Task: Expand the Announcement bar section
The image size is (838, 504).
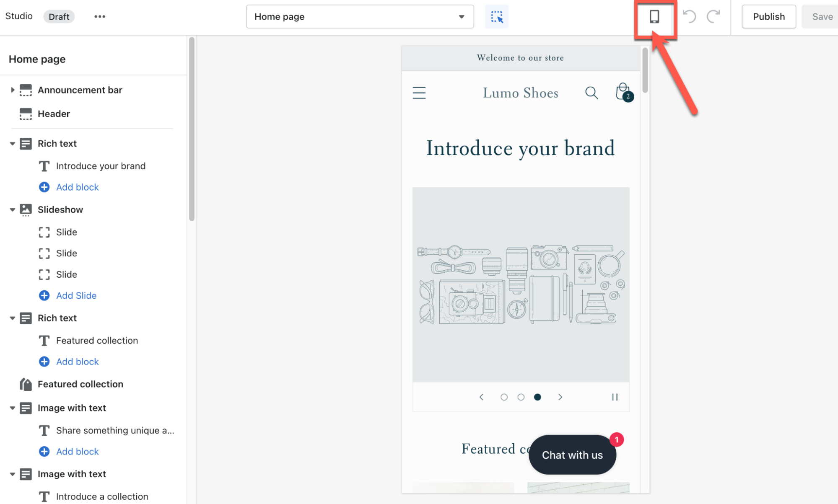Action: point(13,90)
